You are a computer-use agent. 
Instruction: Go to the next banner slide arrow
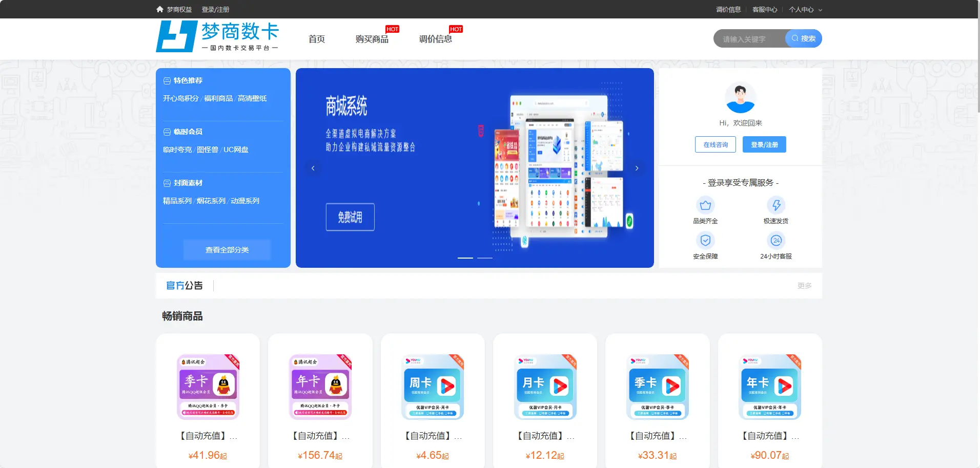637,168
